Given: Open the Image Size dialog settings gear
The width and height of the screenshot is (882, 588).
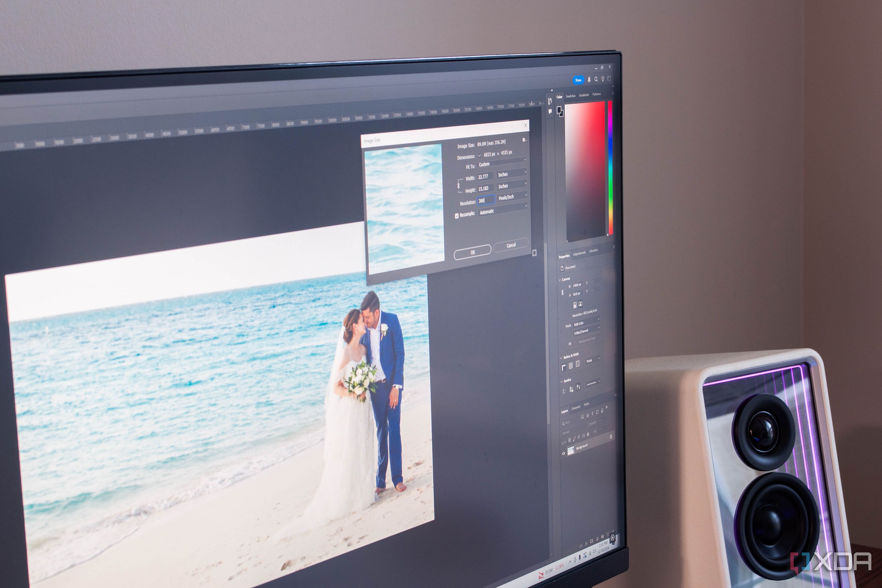Looking at the screenshot, I should tap(524, 139).
